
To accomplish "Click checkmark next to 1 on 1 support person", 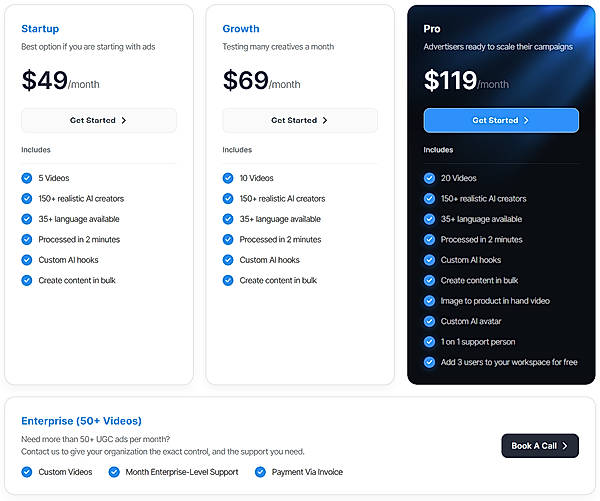I will [430, 342].
